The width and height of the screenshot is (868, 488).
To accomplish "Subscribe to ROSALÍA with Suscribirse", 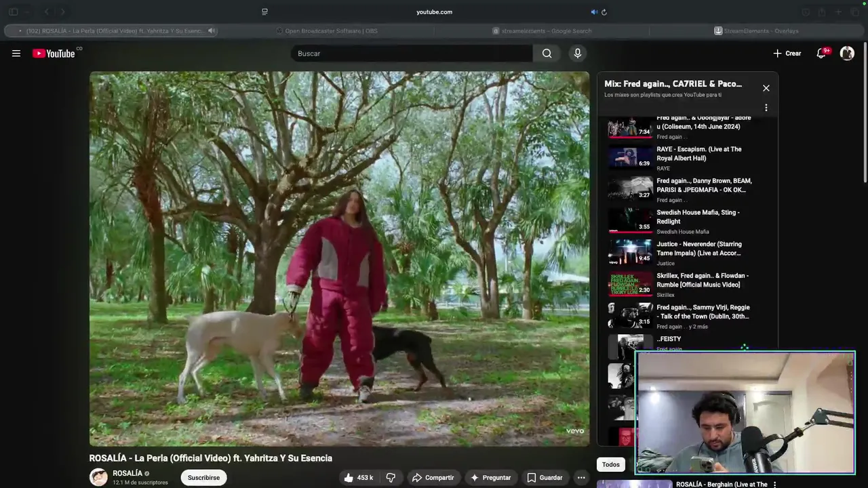I will click(x=203, y=478).
